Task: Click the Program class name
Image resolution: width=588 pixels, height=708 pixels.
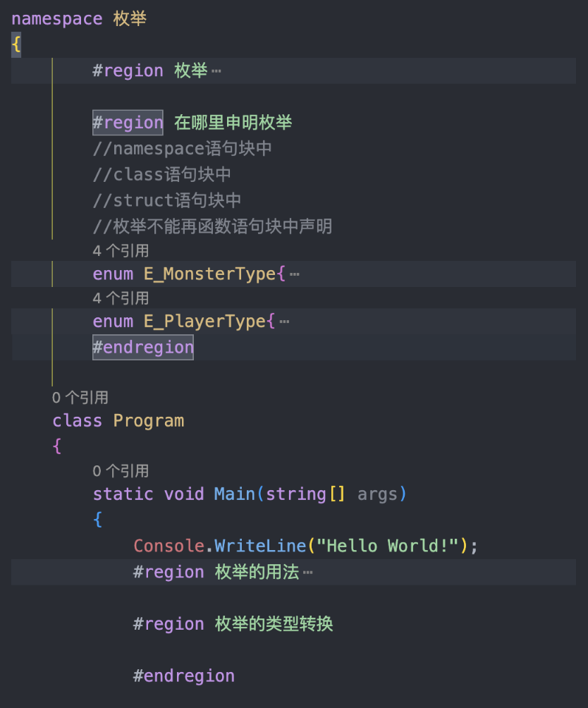Action: point(149,421)
